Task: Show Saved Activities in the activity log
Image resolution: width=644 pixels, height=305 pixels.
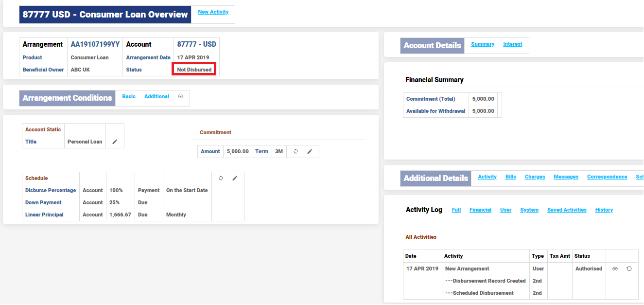Action: pos(567,210)
